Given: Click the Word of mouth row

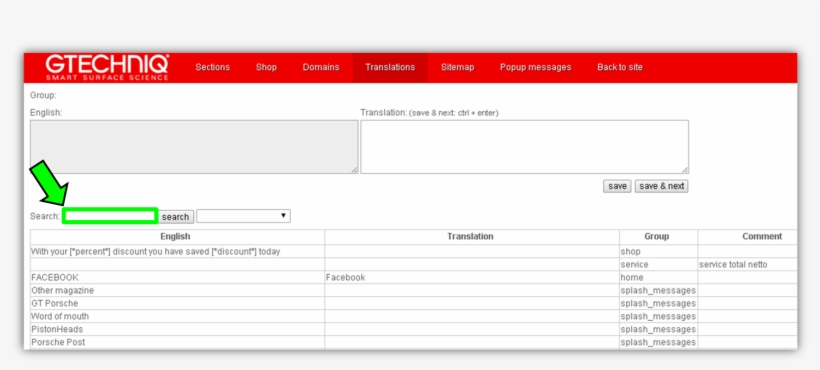Looking at the screenshot, I should pos(177,316).
